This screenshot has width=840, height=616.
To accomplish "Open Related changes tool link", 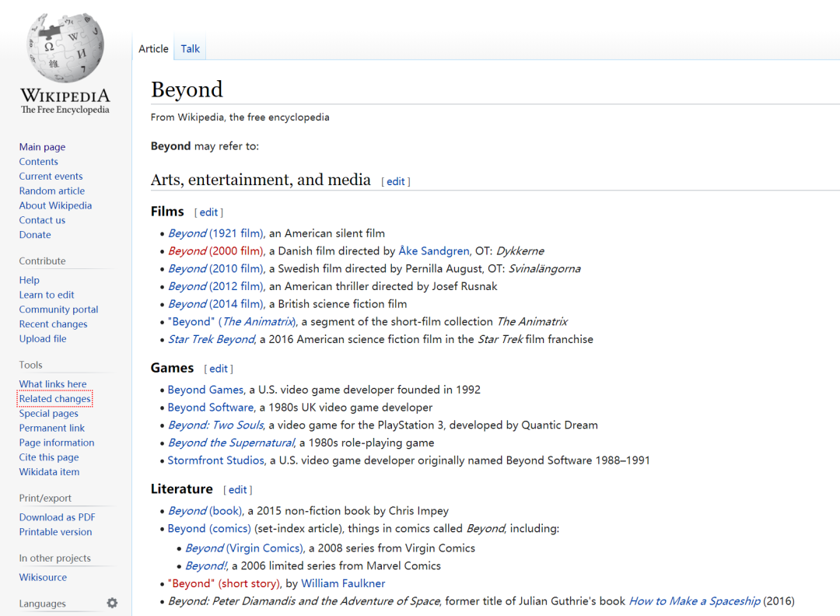I will [x=55, y=398].
